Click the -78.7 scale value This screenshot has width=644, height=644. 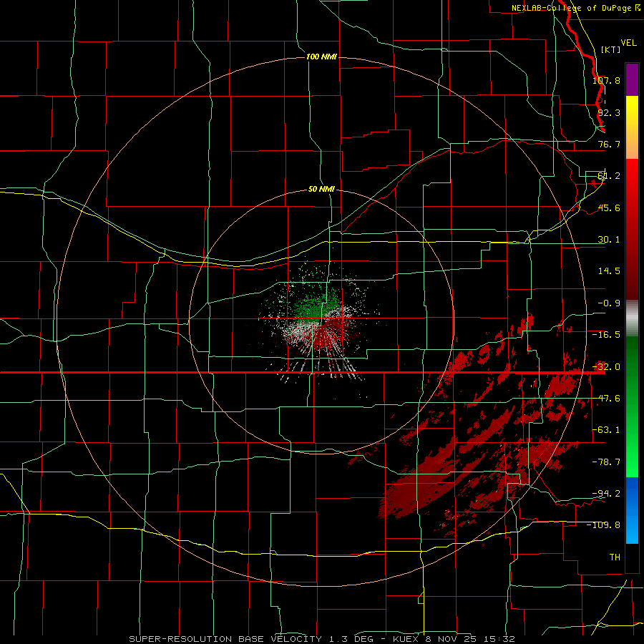(606, 462)
